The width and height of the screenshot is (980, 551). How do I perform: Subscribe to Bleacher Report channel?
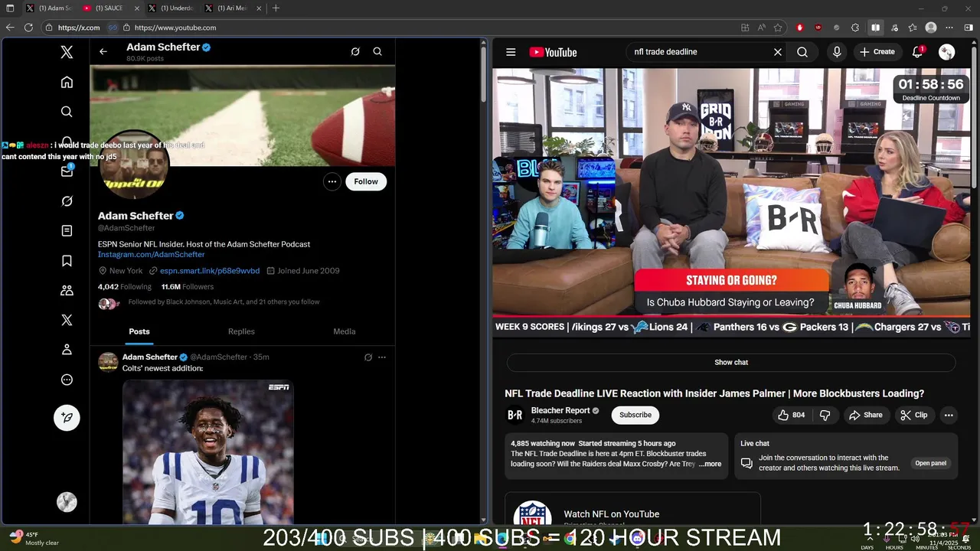635,415
